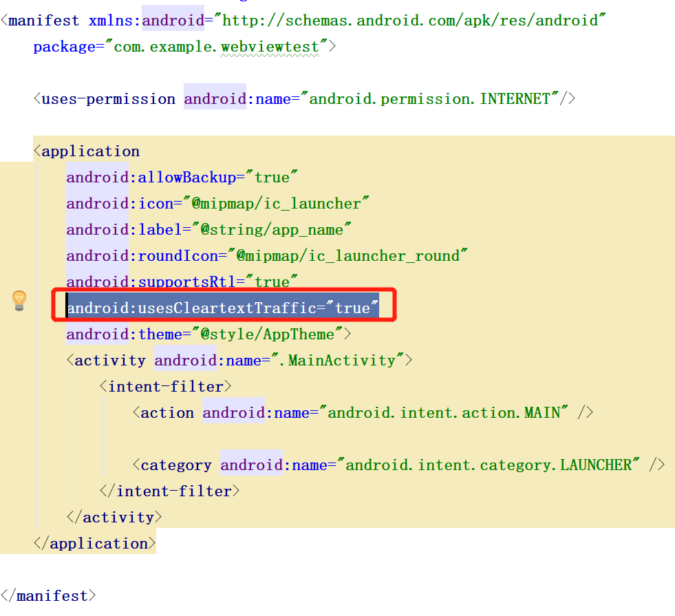Click android.intent.action.MAIN value
The image size is (675, 616).
443,413
